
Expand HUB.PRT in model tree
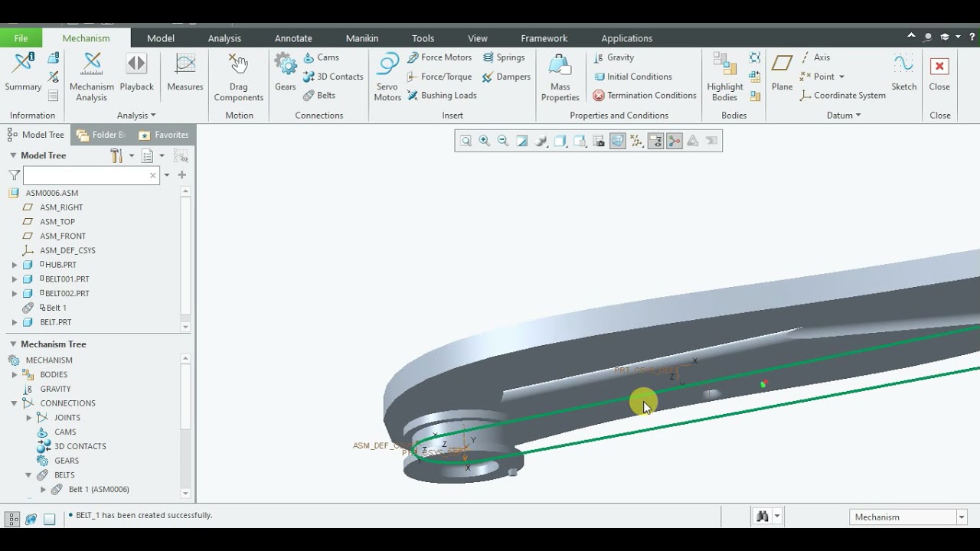[x=15, y=265]
